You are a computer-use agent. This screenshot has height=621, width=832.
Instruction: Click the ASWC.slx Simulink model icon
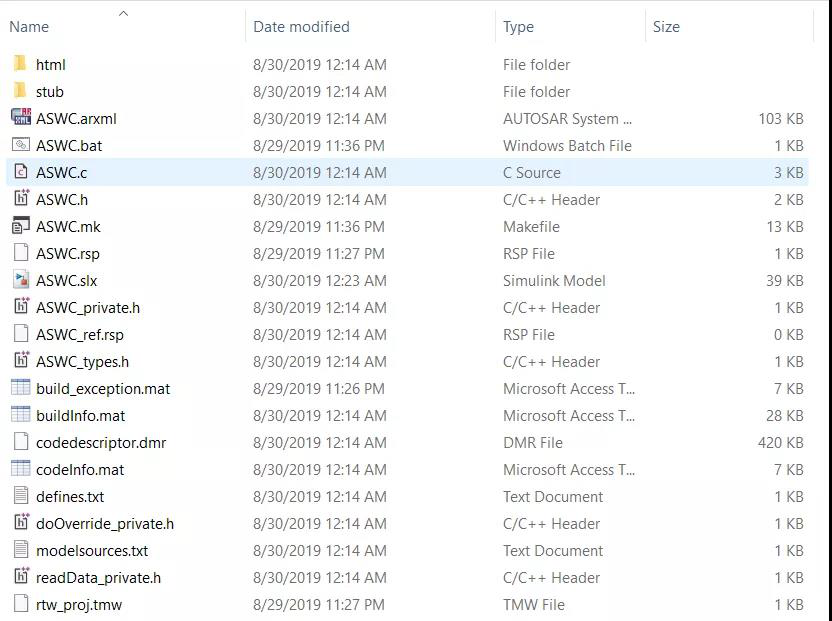click(21, 280)
